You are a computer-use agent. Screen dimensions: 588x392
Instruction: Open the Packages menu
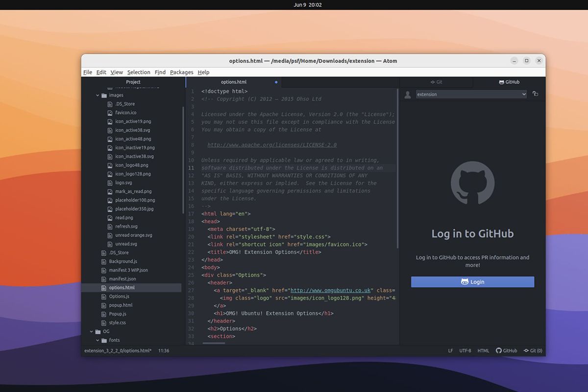pyautogui.click(x=182, y=72)
